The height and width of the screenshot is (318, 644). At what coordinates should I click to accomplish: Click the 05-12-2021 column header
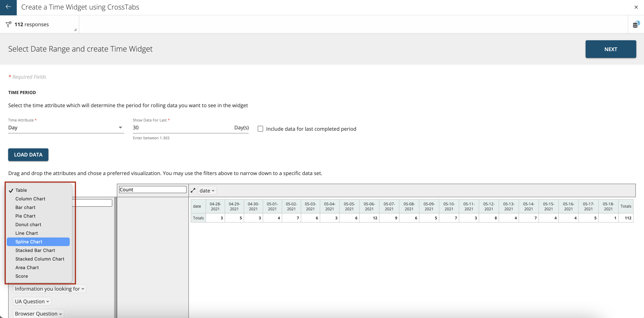(x=489, y=206)
